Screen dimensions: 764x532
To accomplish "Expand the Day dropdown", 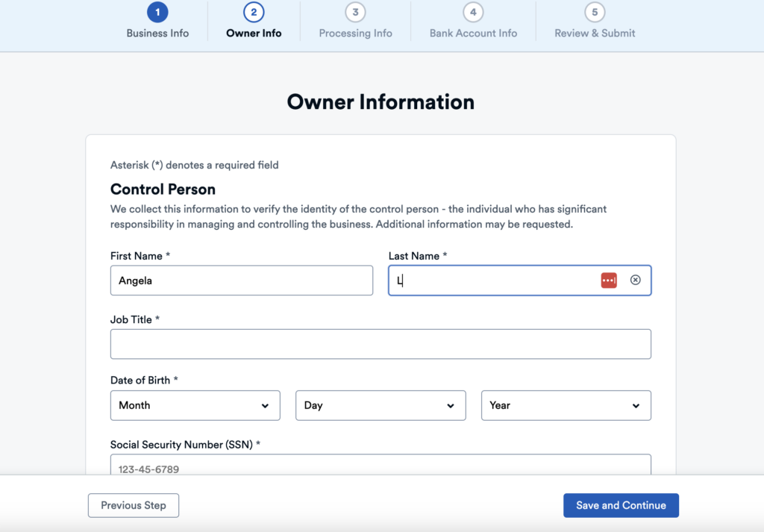I will pos(381,405).
